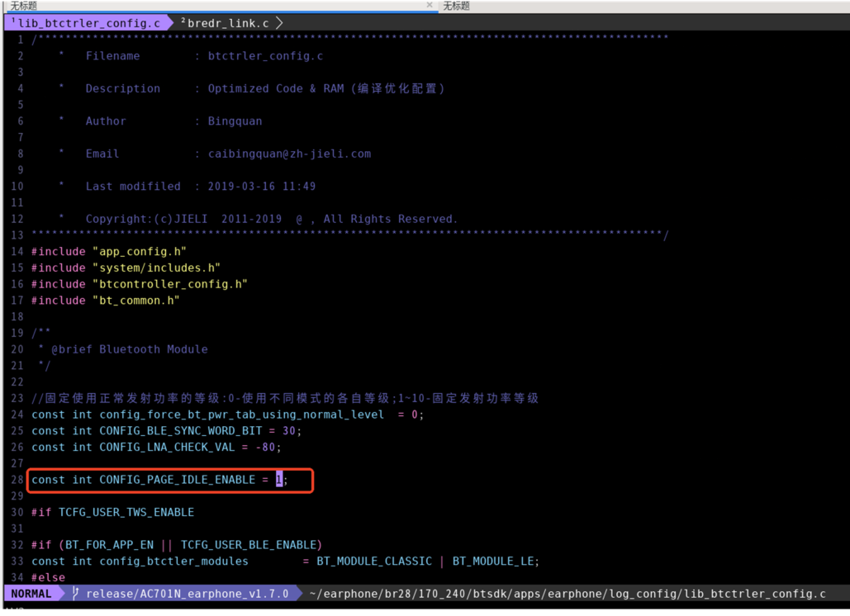Switch to the second 无标题 terminal tab
Image resolution: width=850 pixels, height=616 pixels.
457,6
